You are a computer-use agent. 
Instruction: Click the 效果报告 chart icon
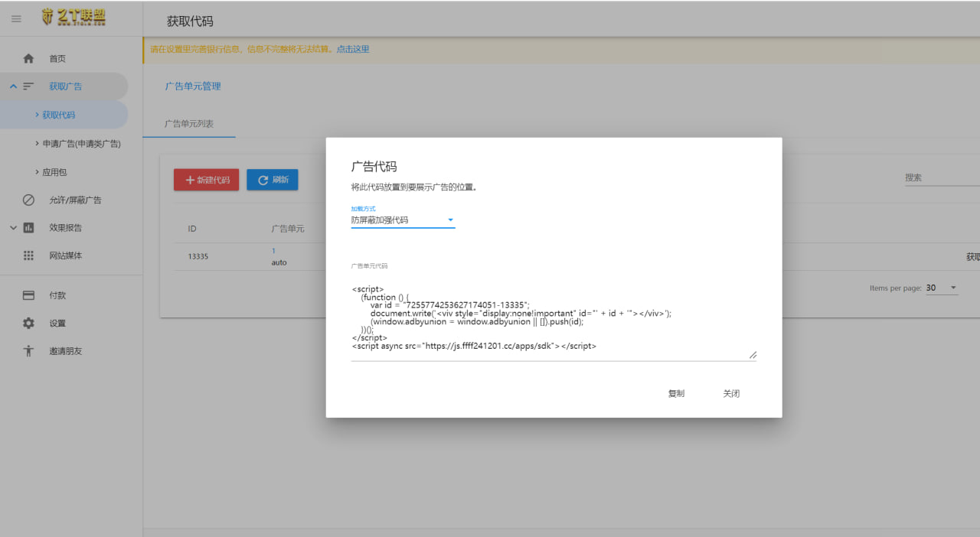28,227
